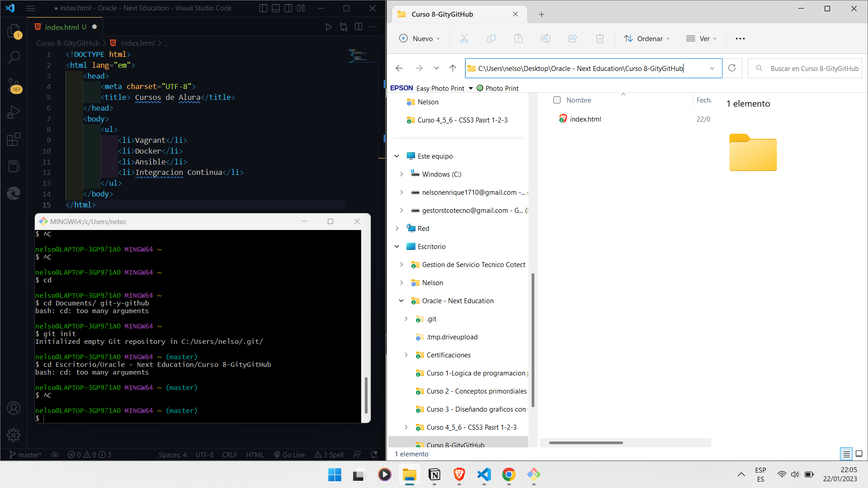Viewport: 868px width, 488px height.
Task: Toggle checkbox next to index.html filename
Action: click(x=557, y=118)
